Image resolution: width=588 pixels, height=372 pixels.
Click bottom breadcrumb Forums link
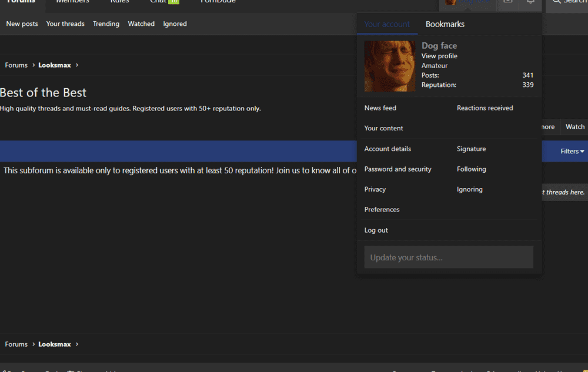click(16, 344)
